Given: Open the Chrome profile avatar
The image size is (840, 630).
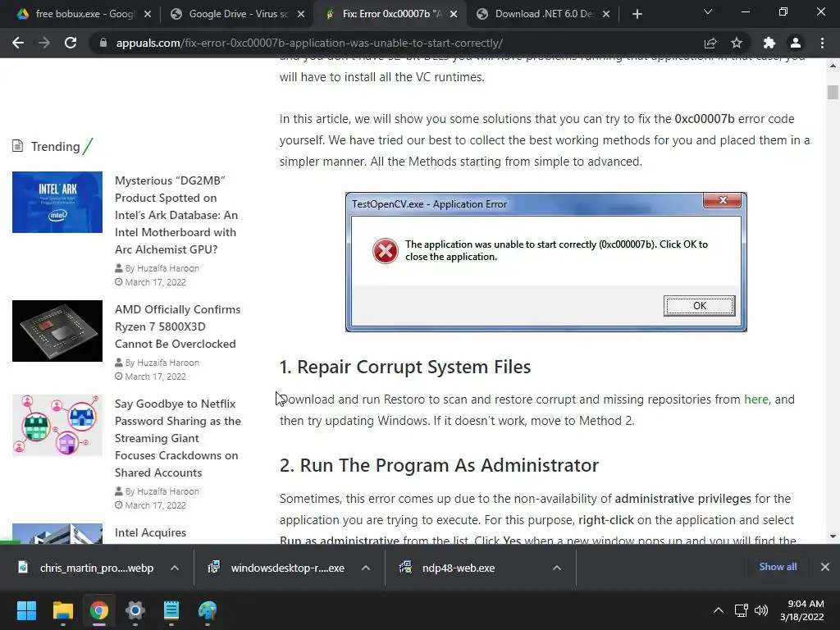Looking at the screenshot, I should [796, 43].
